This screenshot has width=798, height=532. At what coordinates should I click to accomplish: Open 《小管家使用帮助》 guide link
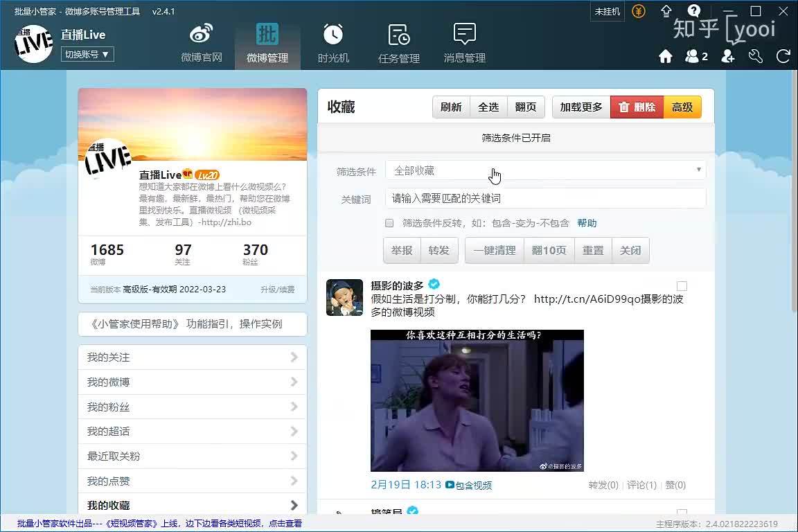coord(193,324)
